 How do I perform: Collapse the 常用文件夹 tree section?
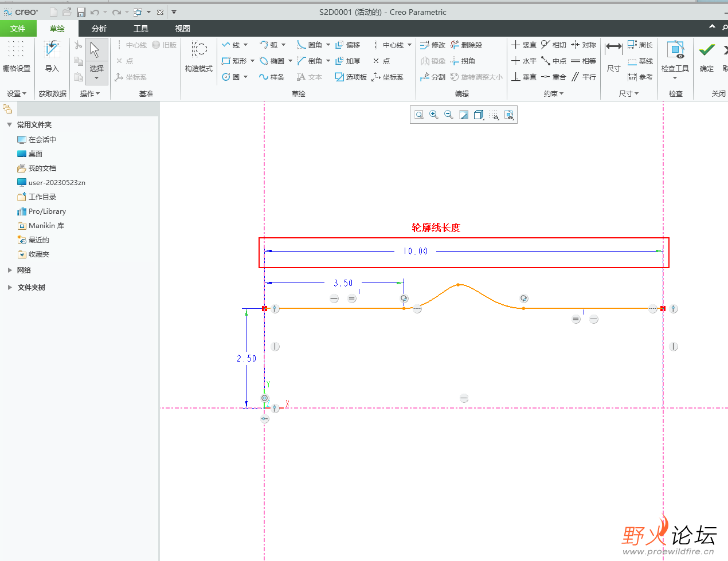[9, 124]
